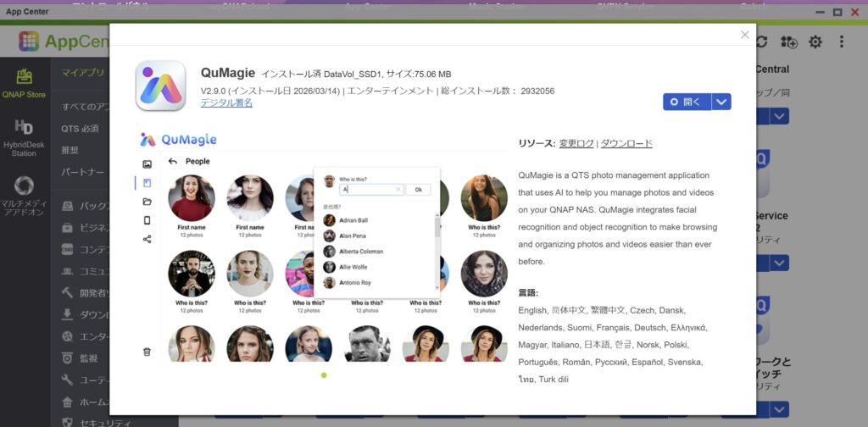This screenshot has height=427, width=868.
Task: Expand dropdown under the Central app card
Action: pyautogui.click(x=780, y=116)
